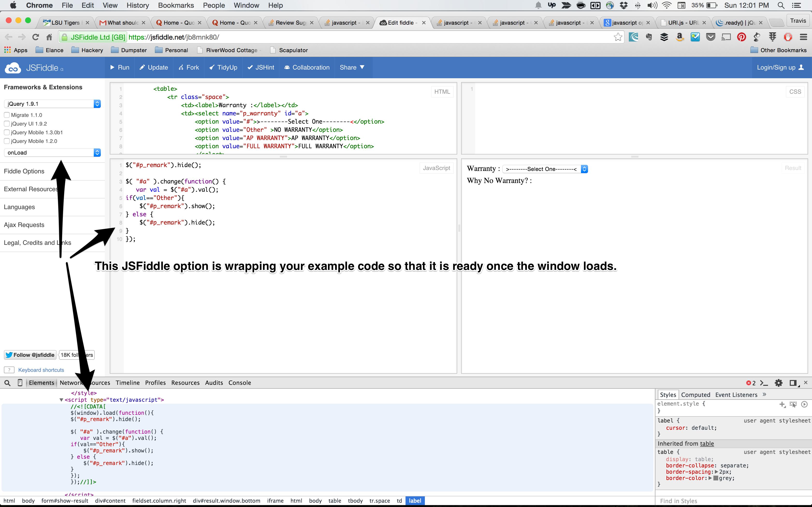
Task: Check the jQuery UI 1.9.2 option
Action: (x=7, y=124)
